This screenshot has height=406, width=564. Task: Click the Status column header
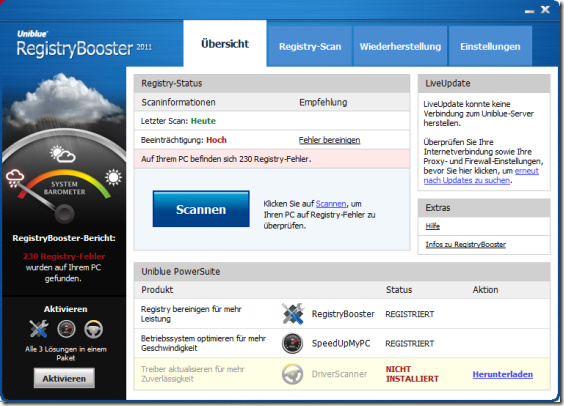point(399,290)
